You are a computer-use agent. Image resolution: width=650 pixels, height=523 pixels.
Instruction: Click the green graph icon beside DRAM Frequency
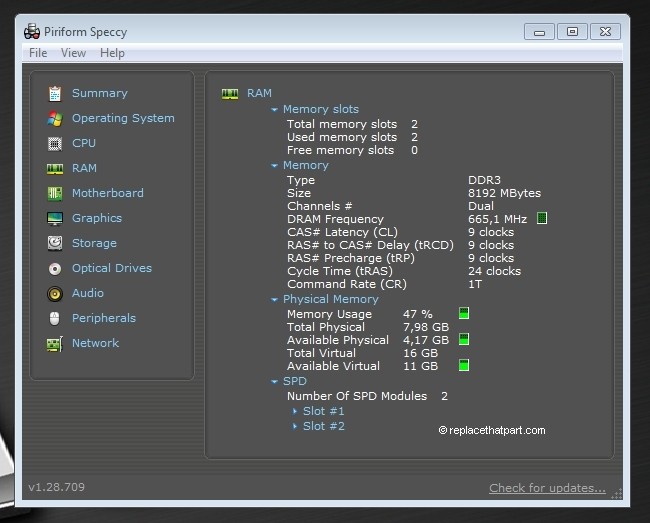(541, 218)
